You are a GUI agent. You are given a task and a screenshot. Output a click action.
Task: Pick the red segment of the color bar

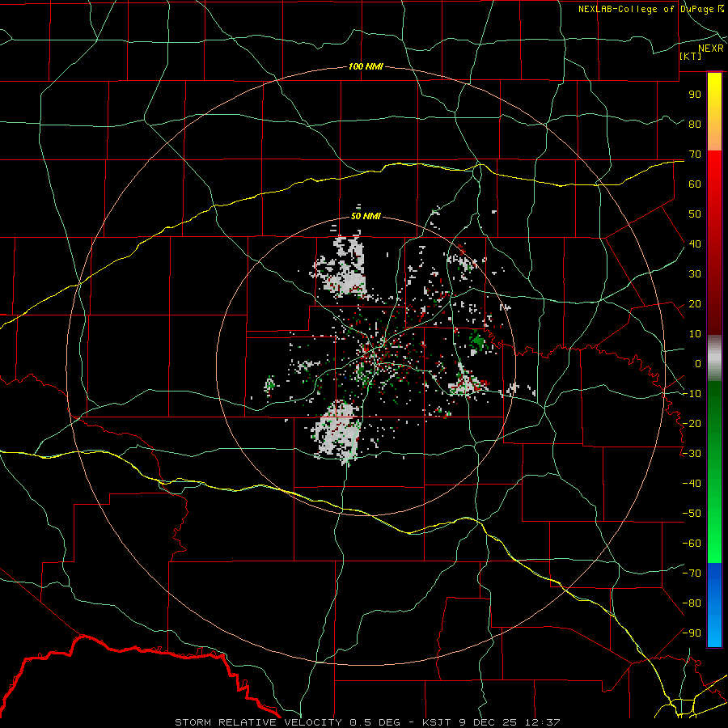tap(714, 243)
